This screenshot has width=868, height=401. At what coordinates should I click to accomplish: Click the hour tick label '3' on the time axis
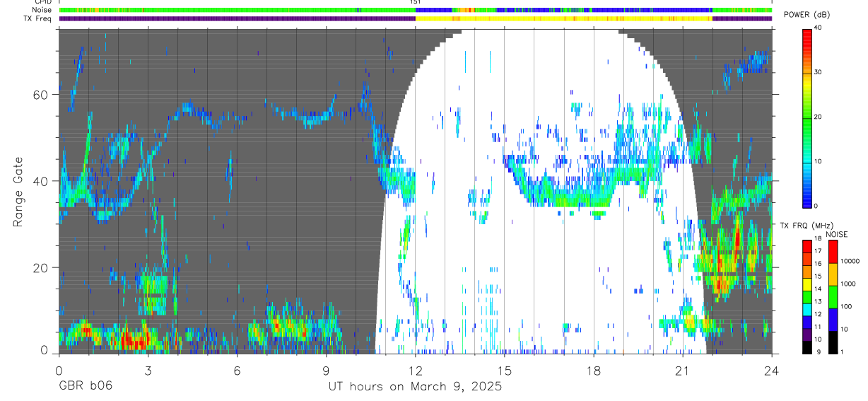pyautogui.click(x=148, y=370)
